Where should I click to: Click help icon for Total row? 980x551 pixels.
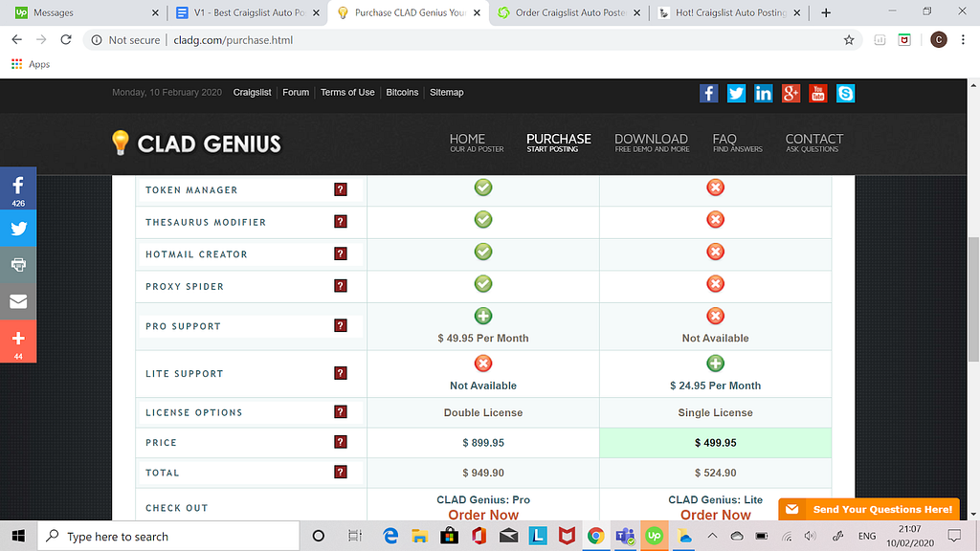click(x=341, y=472)
